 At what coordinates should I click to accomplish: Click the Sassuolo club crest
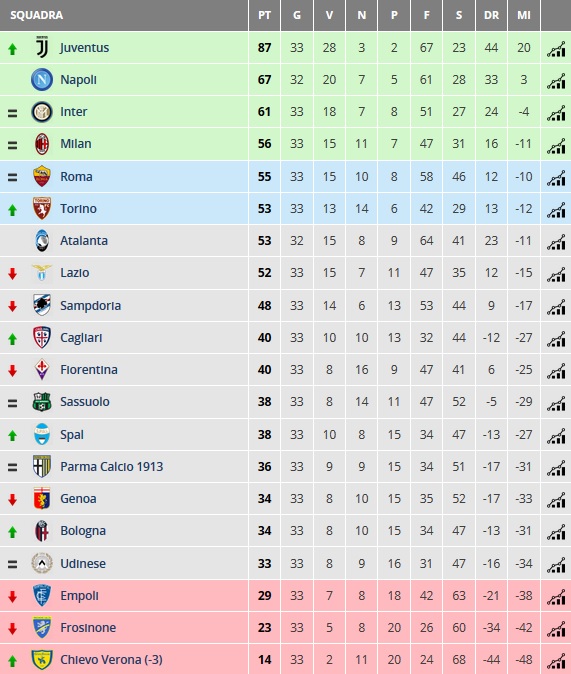[42, 402]
